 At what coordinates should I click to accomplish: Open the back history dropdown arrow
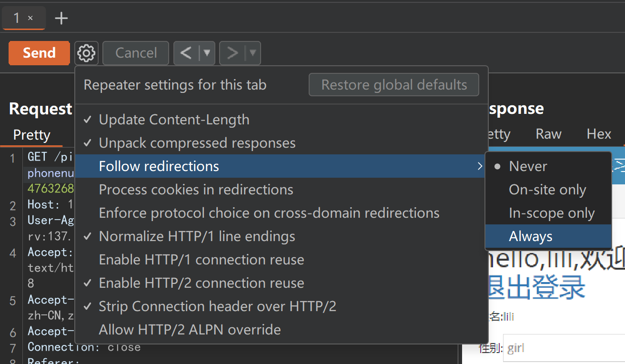tap(207, 53)
